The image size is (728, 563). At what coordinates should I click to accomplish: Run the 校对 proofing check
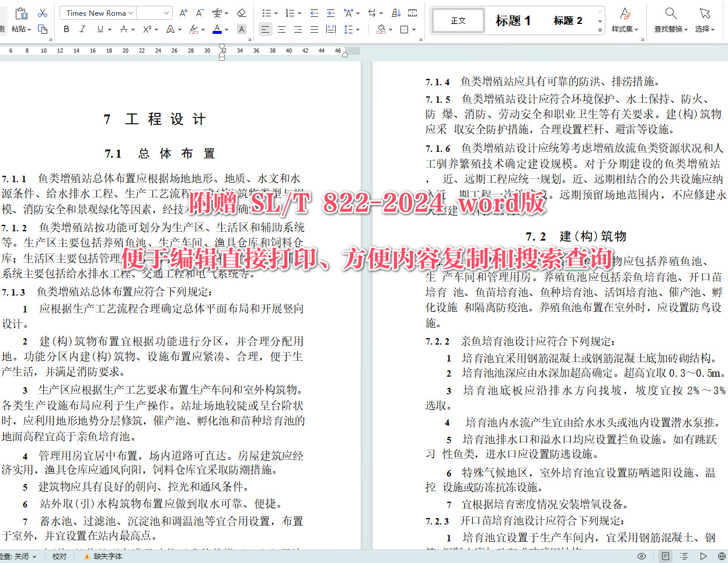(x=59, y=555)
